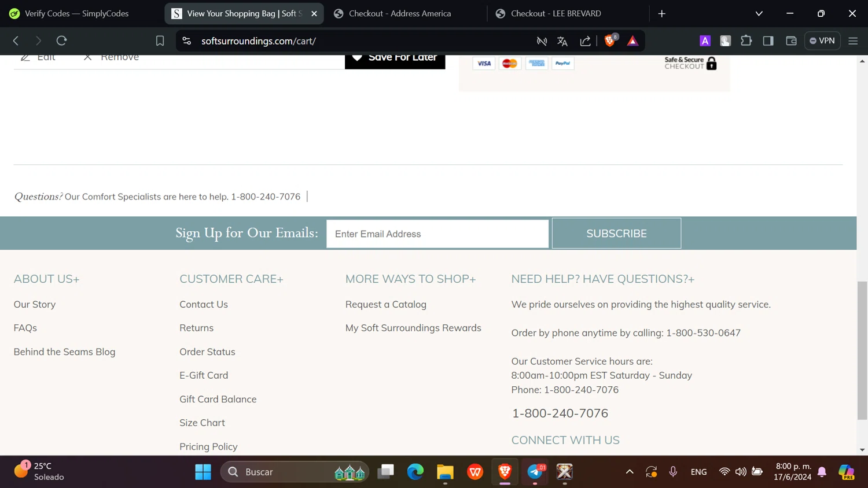Bookmark this page with the bookmark icon

point(160,41)
